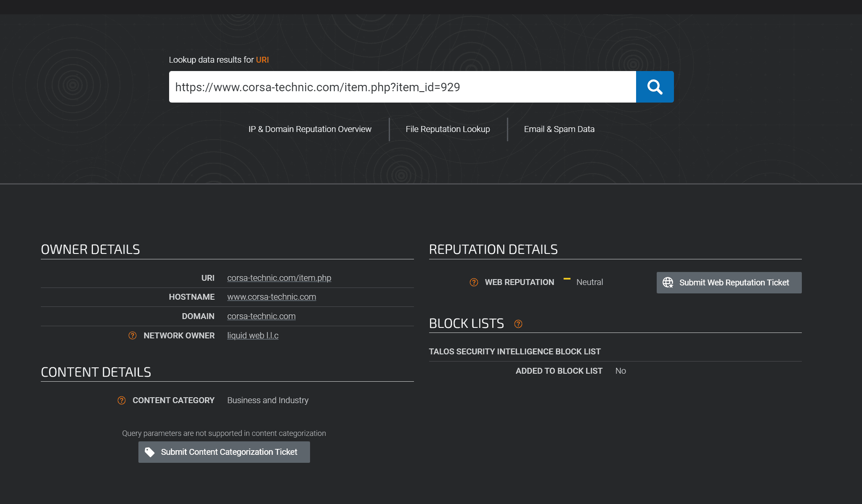Viewport: 862px width, 504px height.
Task: Click the 'Reputation Details' section heading
Action: (x=493, y=249)
